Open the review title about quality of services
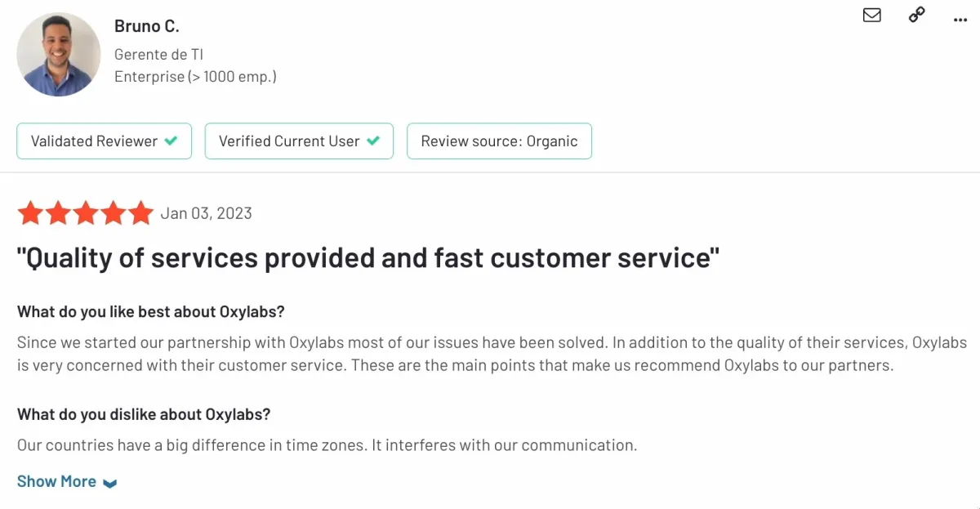The height and width of the screenshot is (509, 980). pos(368,258)
